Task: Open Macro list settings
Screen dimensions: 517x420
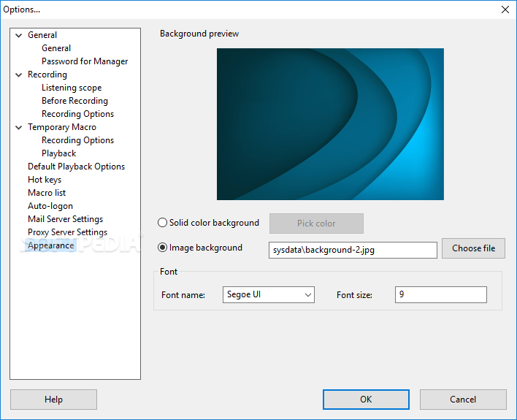Action: click(47, 193)
